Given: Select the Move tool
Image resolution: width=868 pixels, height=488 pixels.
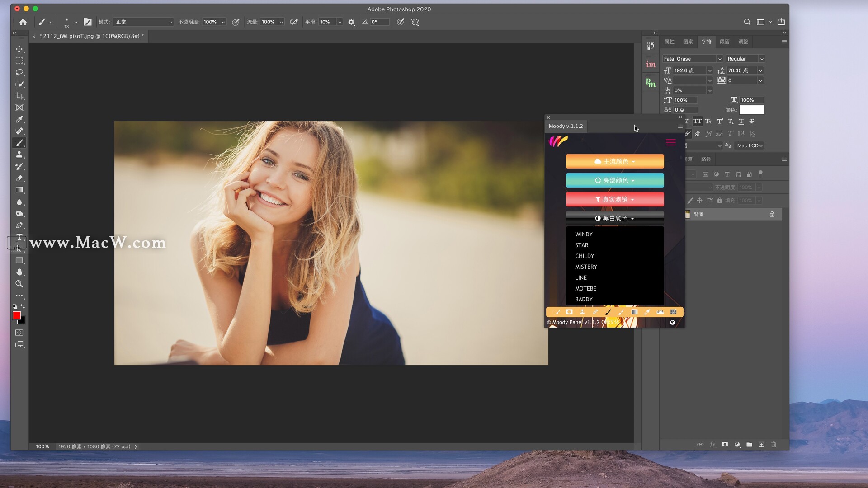Looking at the screenshot, I should (19, 49).
